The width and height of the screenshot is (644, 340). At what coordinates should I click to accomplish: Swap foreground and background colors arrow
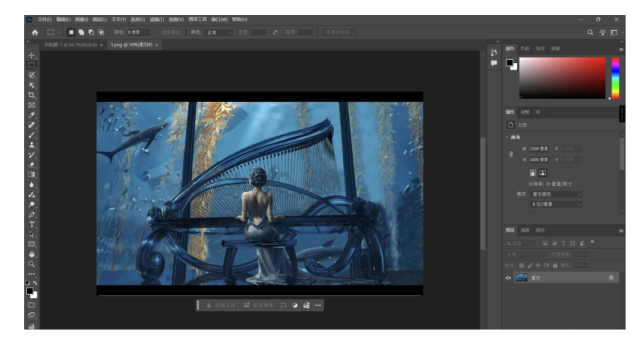coord(35,283)
